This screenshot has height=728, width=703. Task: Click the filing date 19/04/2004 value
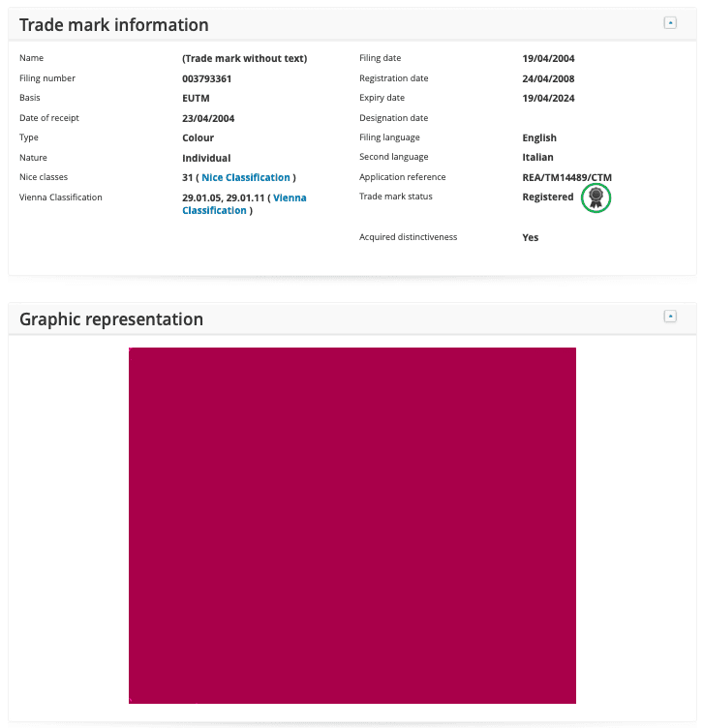[x=548, y=58]
